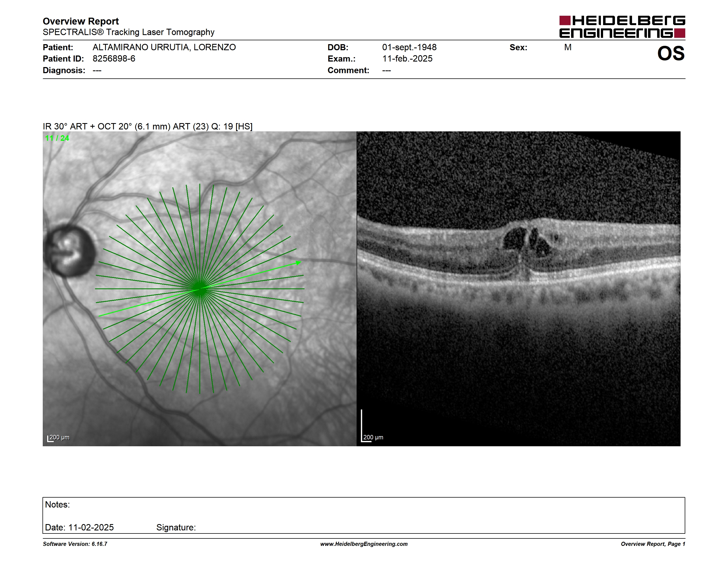Click the Overview Report heading
This screenshot has height=563, width=728.
(x=81, y=21)
